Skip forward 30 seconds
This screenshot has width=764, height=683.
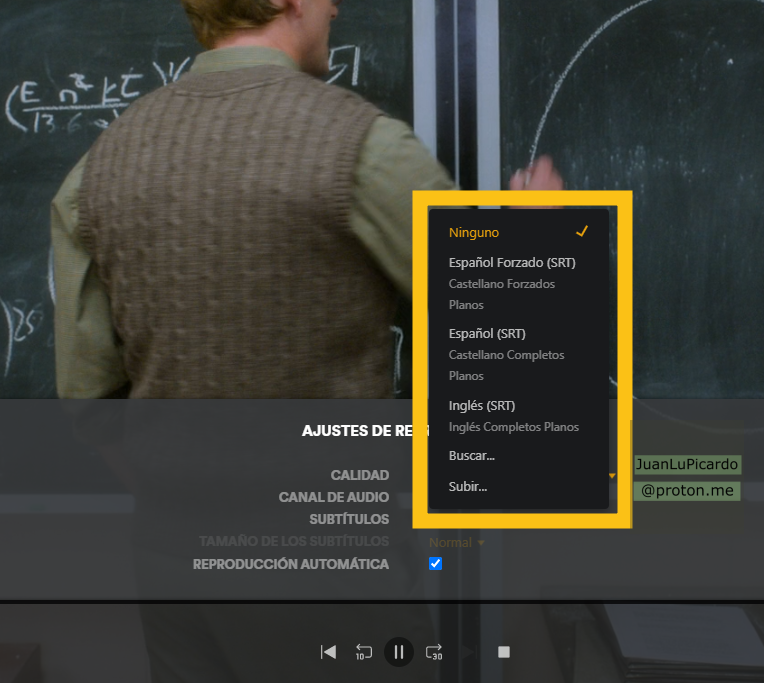[434, 652]
